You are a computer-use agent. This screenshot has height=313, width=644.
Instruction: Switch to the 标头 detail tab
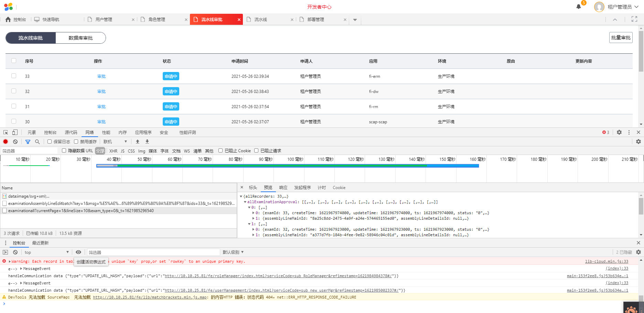point(253,188)
